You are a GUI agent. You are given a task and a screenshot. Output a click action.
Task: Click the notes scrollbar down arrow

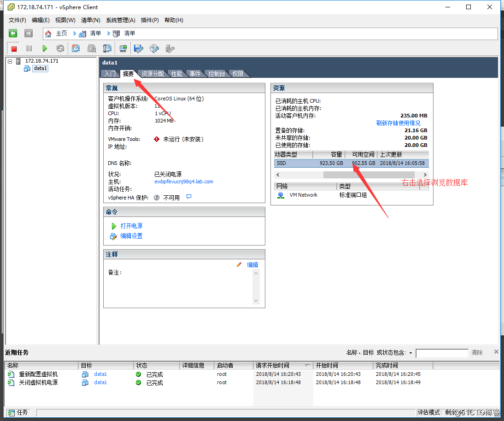pos(256,301)
